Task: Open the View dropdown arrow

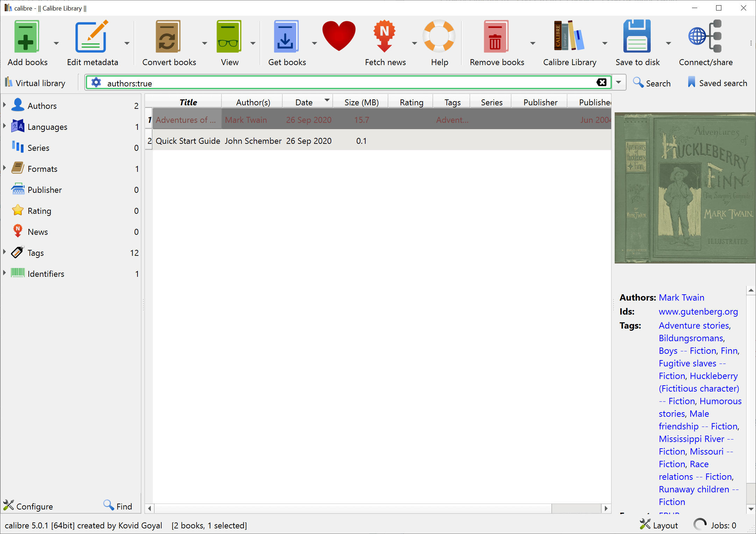Action: coord(253,43)
